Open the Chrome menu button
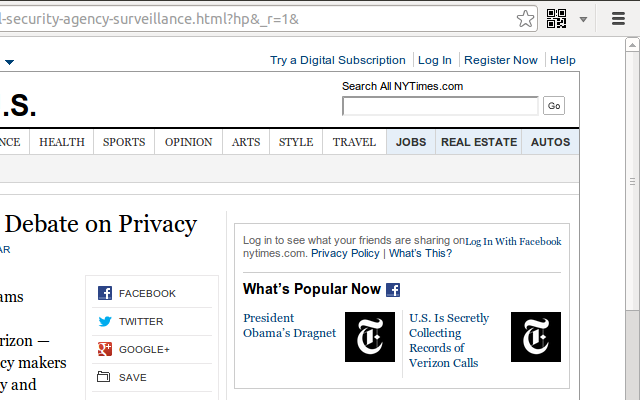640x400 pixels. pyautogui.click(x=611, y=18)
